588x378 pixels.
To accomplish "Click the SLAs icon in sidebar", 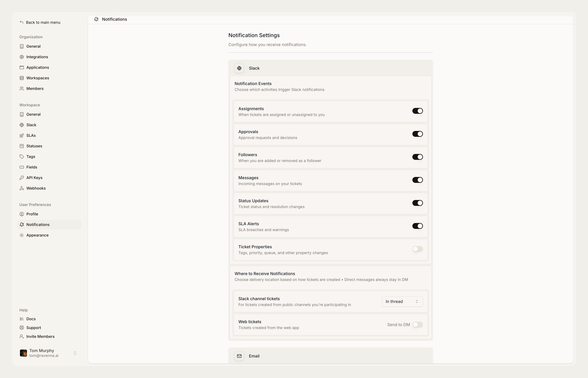I will coord(22,135).
